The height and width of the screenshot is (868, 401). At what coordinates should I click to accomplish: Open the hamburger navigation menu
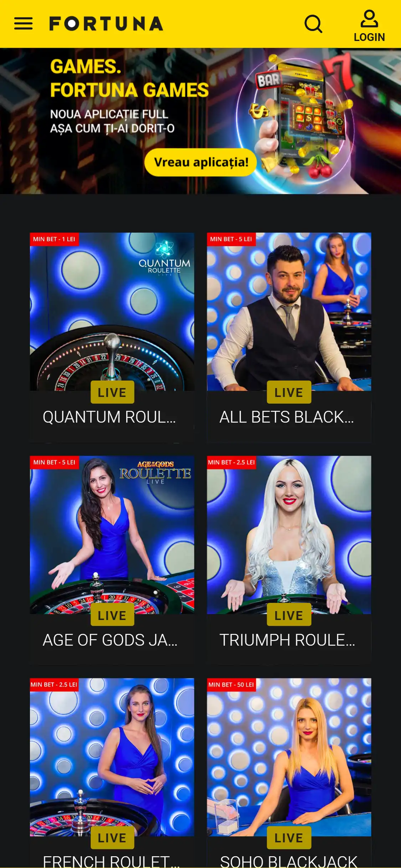pos(24,24)
